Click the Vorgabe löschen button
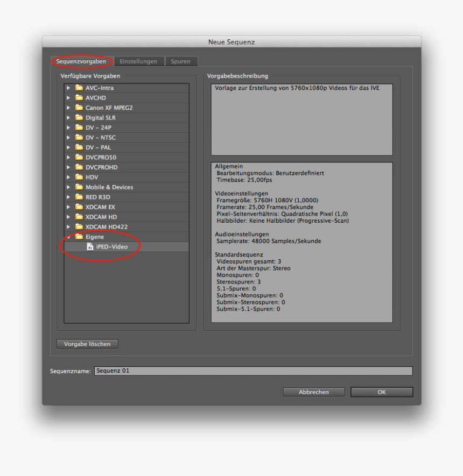Screen dimensions: 463x476 [x=87, y=344]
